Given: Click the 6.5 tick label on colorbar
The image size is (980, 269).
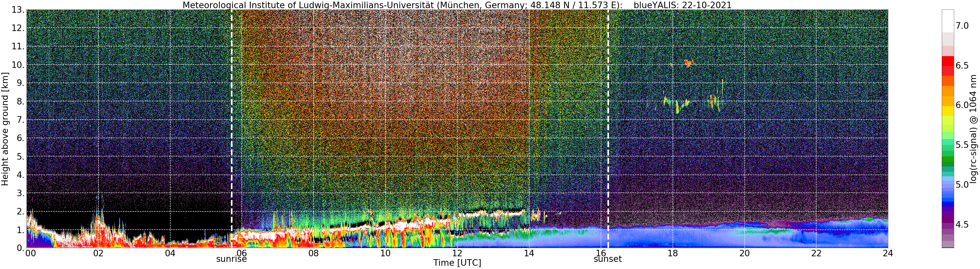Looking at the screenshot, I should [962, 65].
